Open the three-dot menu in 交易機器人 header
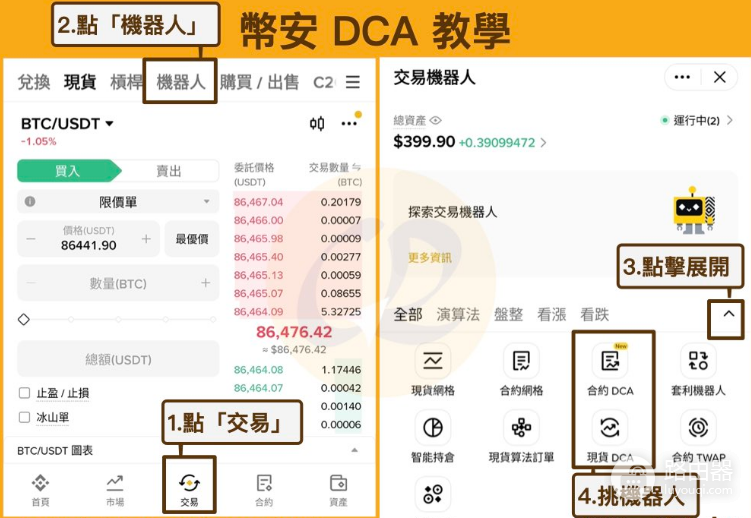The height and width of the screenshot is (518, 751). click(x=682, y=77)
